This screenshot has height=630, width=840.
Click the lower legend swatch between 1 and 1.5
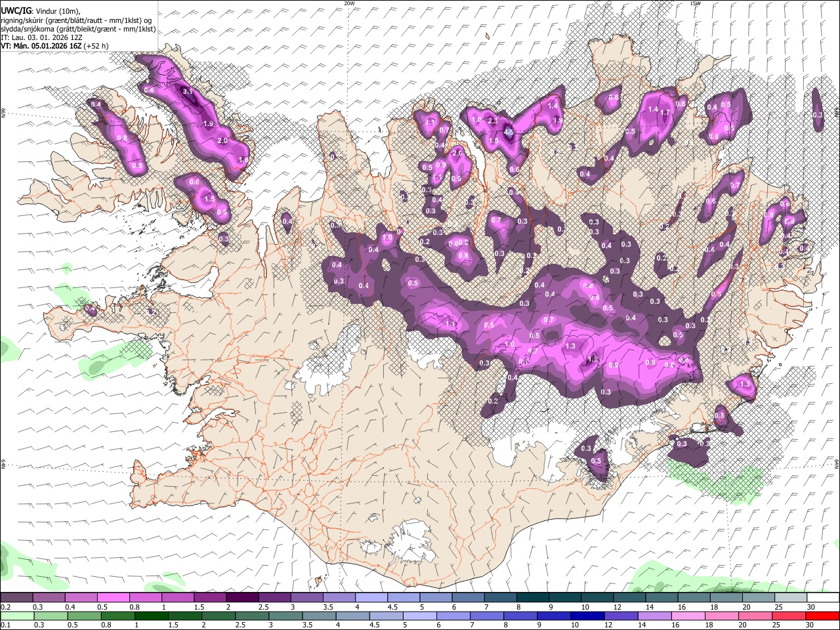pos(151,616)
